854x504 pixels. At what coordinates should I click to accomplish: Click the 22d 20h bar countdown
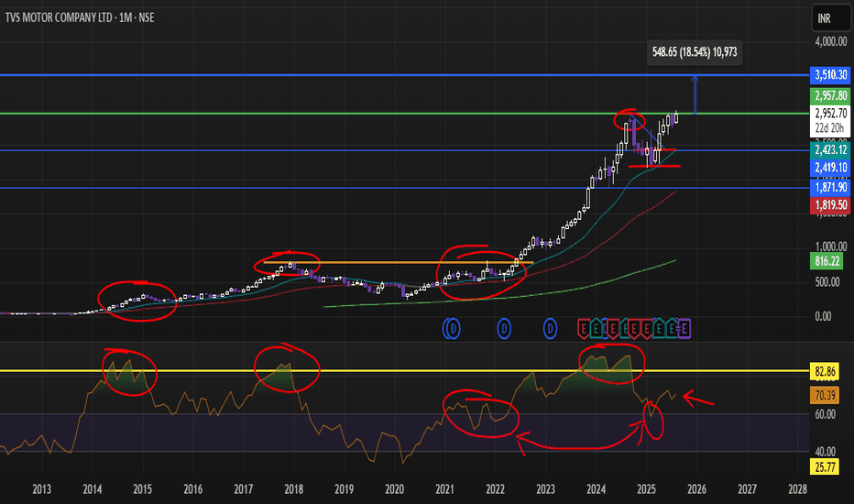click(x=830, y=128)
